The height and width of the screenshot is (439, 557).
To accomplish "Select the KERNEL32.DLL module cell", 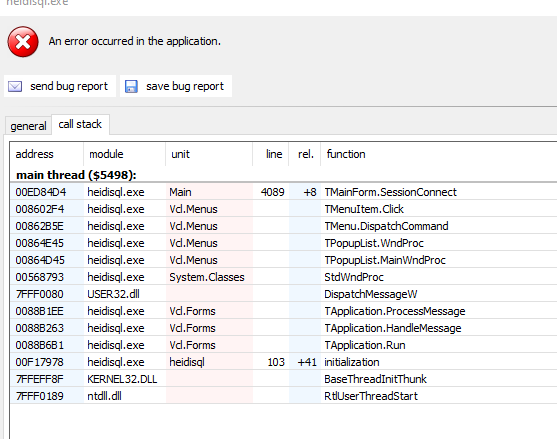I will click(x=122, y=379).
